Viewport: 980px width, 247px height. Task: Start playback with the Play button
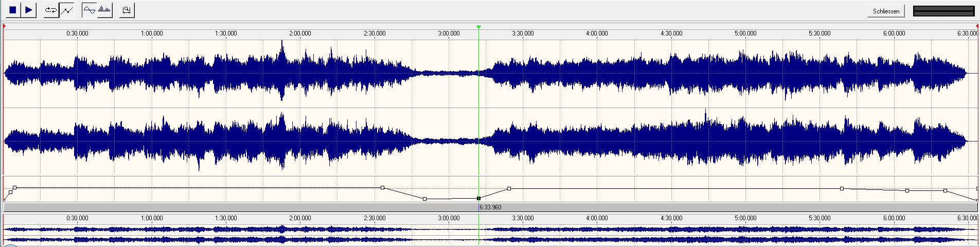pos(29,10)
